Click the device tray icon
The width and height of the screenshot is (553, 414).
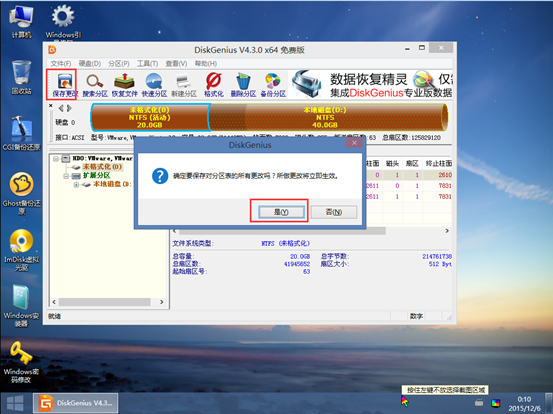click(479, 403)
